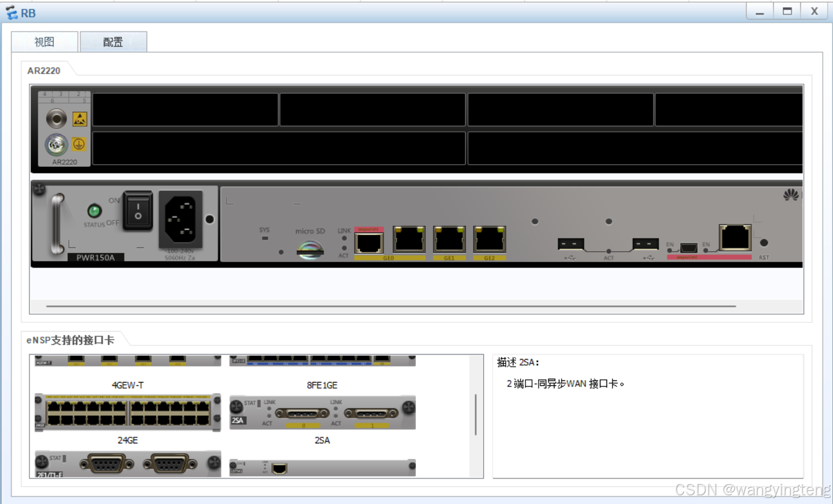
Task: Click the mini USB port
Action: coord(688,247)
